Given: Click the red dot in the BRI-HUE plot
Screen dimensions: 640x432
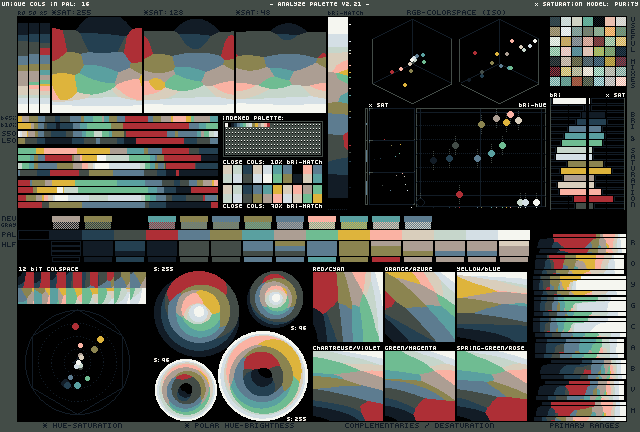Looking at the screenshot, I should point(460,194).
